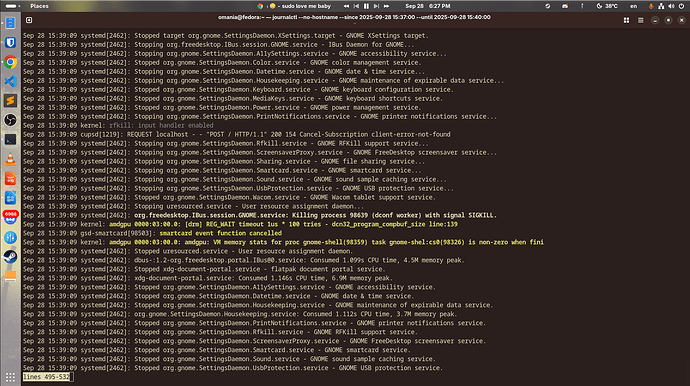
Task: Open the power menu icon
Action: 681,6
